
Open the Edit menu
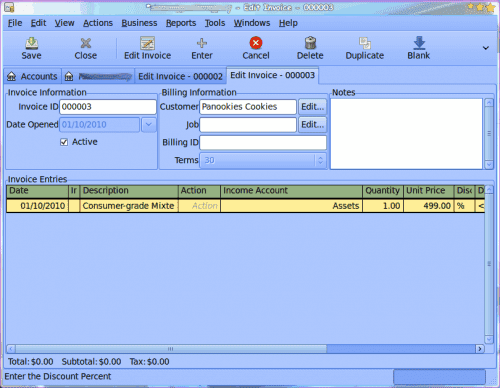pyautogui.click(x=38, y=23)
